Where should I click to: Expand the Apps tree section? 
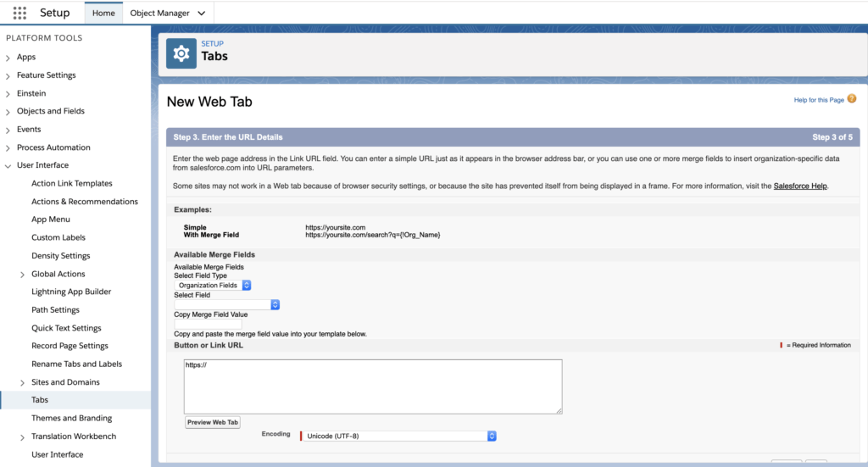click(x=8, y=58)
